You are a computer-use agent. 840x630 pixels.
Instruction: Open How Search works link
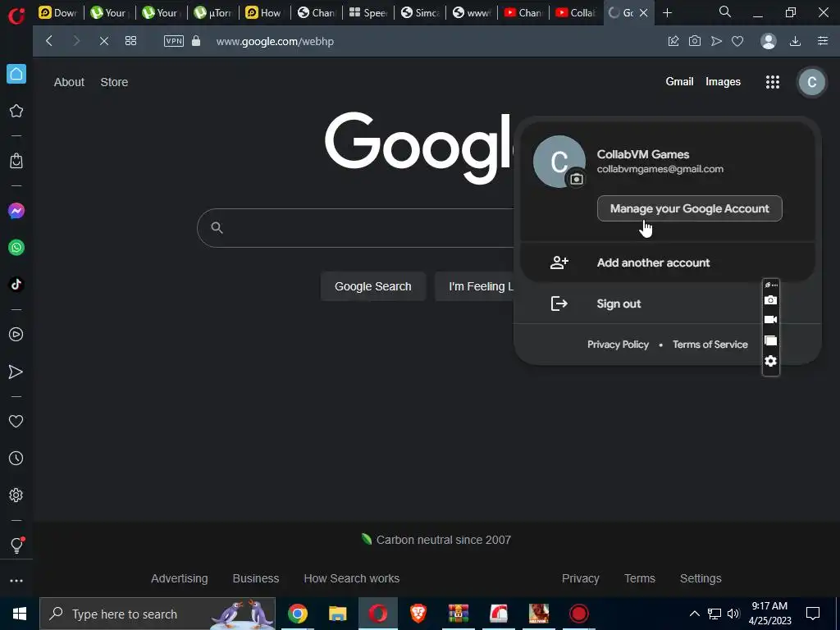(x=351, y=578)
